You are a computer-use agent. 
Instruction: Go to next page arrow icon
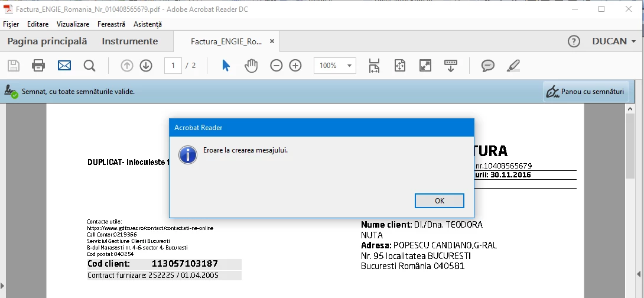pyautogui.click(x=146, y=66)
